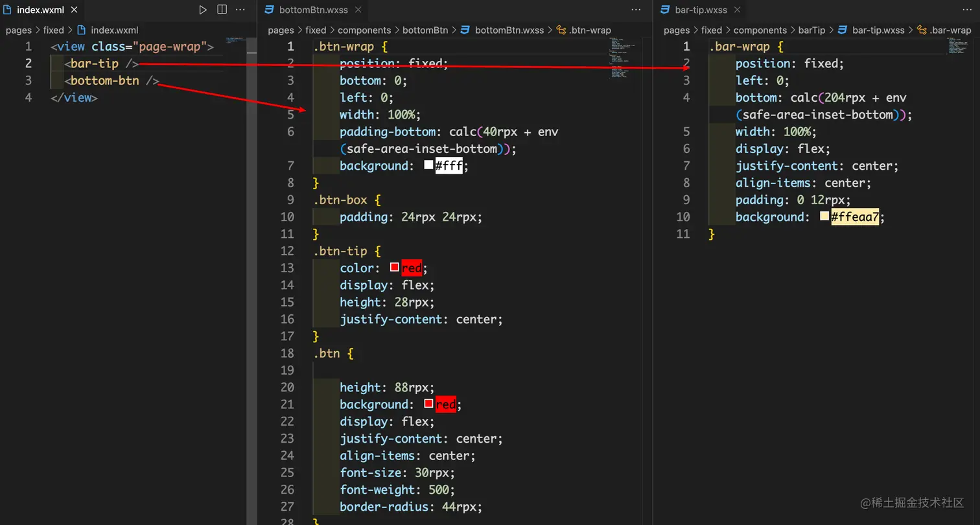Activate the bottomBtn.wxss tab

click(x=313, y=10)
